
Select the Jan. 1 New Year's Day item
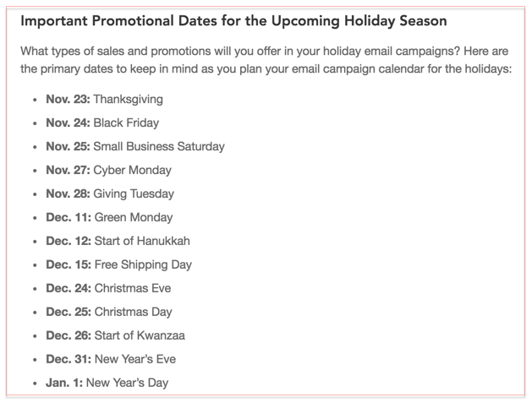point(107,383)
